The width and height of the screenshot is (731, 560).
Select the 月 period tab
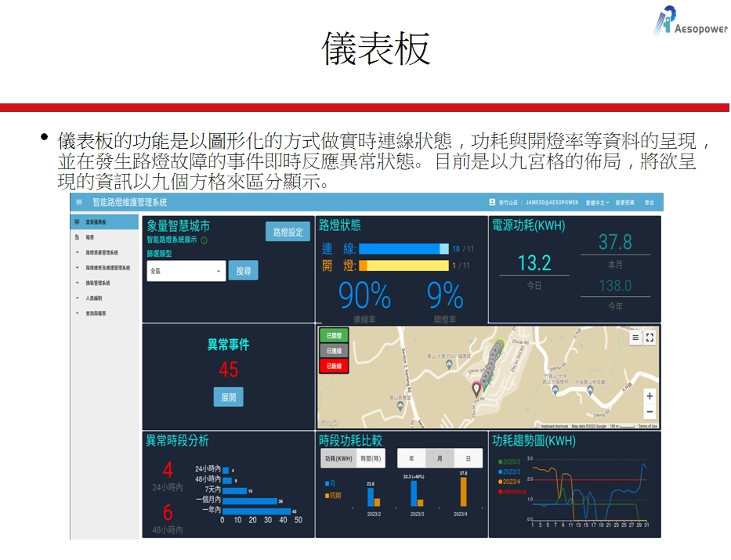tap(440, 458)
